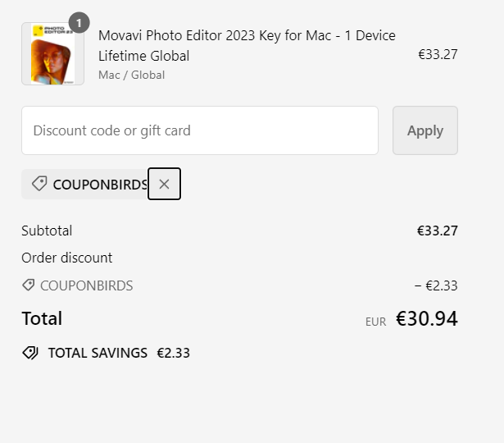Image resolution: width=504 pixels, height=443 pixels.
Task: Click the total amount €30.94
Action: [x=427, y=319]
